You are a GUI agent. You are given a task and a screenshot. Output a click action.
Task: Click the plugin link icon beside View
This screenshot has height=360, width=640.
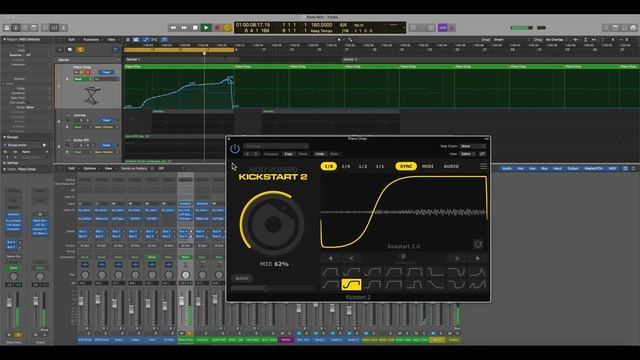tap(482, 154)
